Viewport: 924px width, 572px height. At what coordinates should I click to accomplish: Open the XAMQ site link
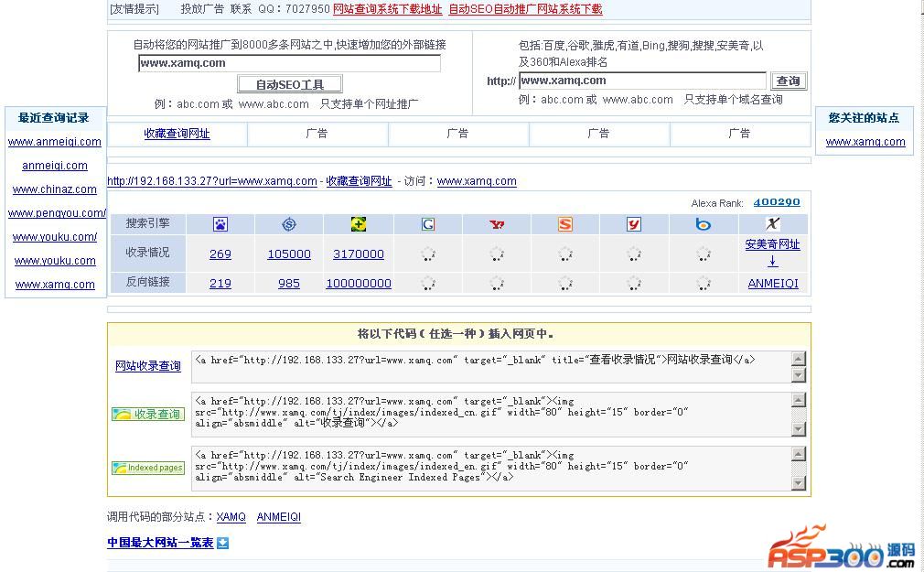(231, 517)
